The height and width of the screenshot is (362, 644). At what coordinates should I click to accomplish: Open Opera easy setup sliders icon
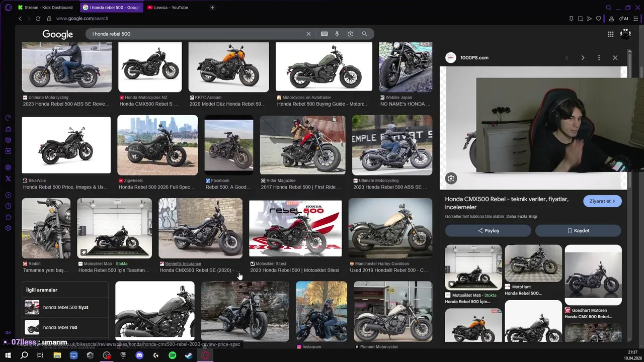point(636,19)
